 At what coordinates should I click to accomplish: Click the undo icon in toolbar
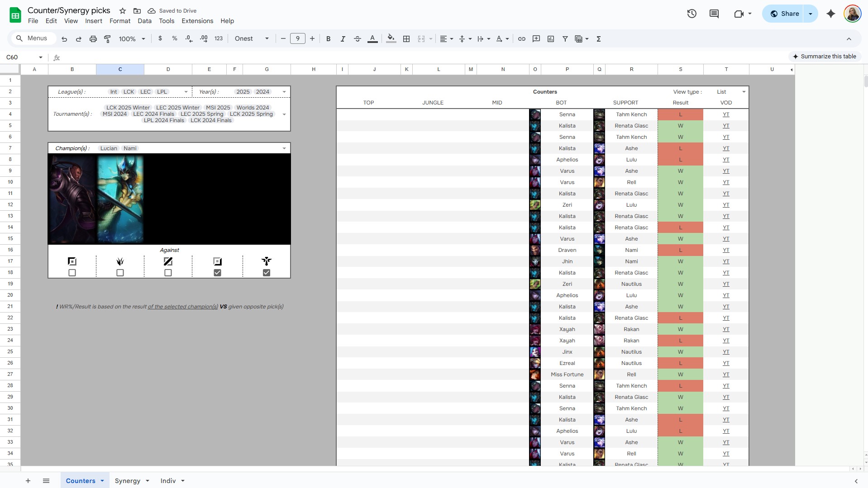[64, 39]
